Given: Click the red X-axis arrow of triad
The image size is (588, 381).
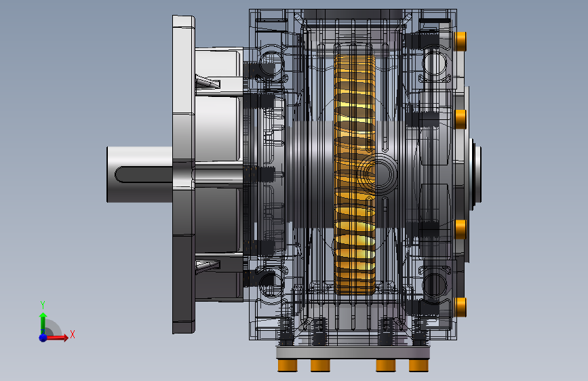Looking at the screenshot, I should pyautogui.click(x=58, y=338).
